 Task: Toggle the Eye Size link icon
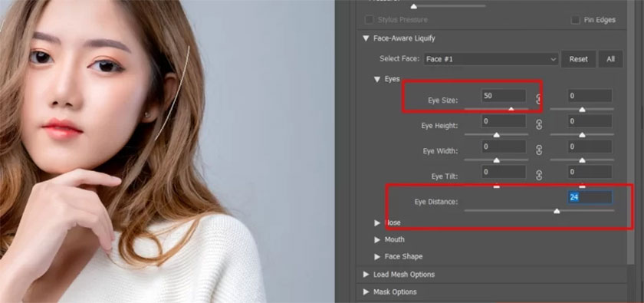pos(539,99)
